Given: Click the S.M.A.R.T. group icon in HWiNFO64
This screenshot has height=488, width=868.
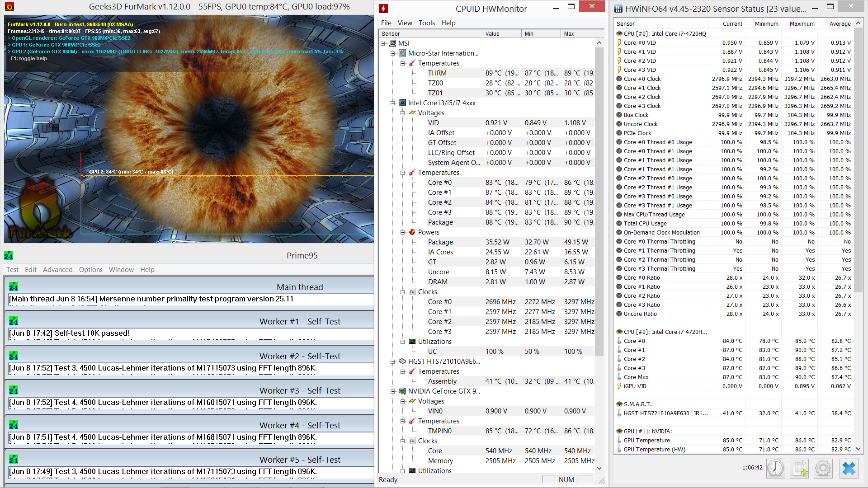Looking at the screenshot, I should pos(619,404).
